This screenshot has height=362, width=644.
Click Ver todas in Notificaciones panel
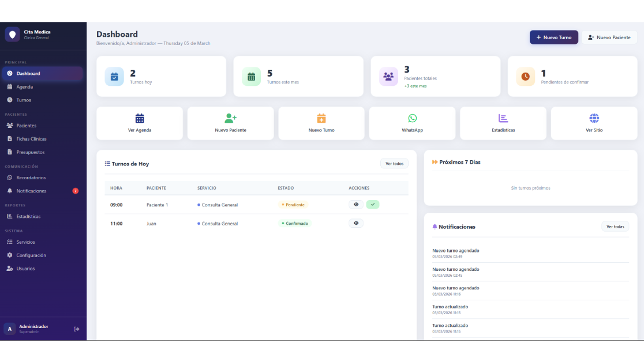tap(615, 227)
